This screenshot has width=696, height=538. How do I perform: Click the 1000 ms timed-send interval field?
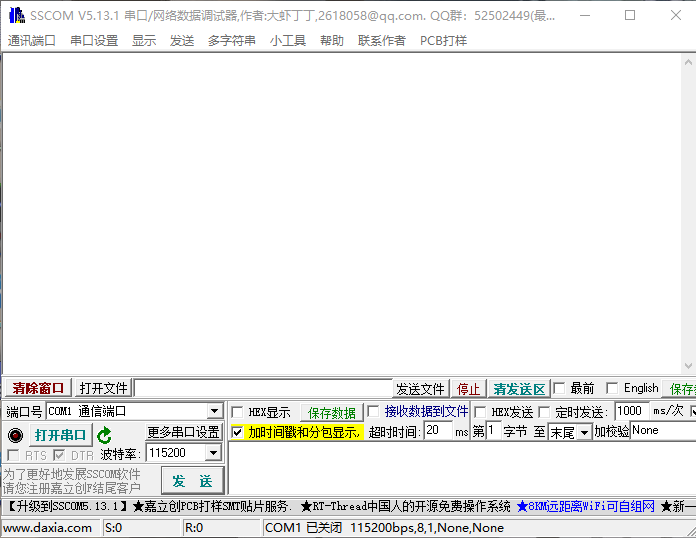point(632,411)
